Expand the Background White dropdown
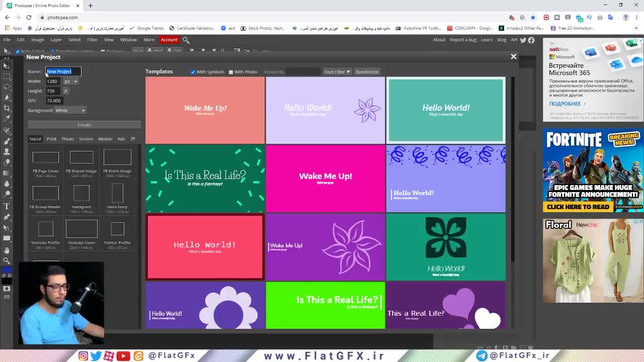Image resolution: width=644 pixels, height=362 pixels. 70,111
